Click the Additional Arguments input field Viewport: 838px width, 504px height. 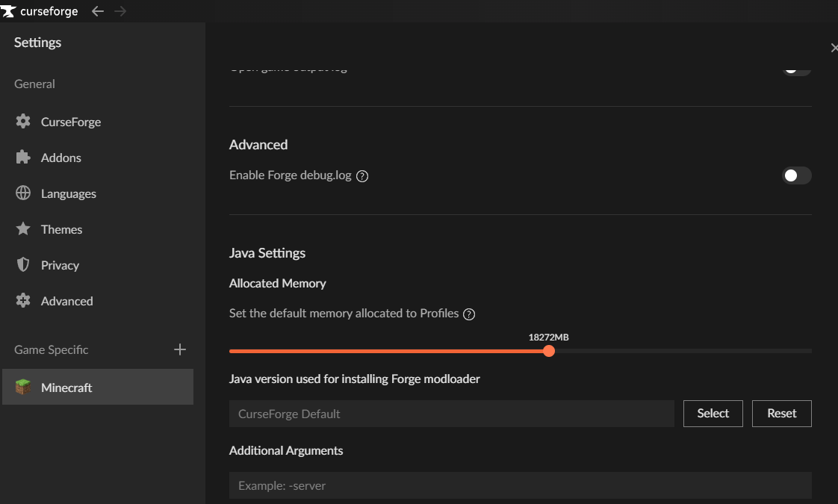[x=521, y=485]
